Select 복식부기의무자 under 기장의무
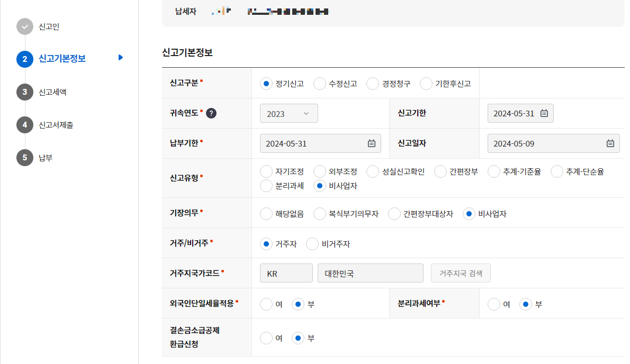Image resolution: width=630 pixels, height=364 pixels. pos(320,214)
